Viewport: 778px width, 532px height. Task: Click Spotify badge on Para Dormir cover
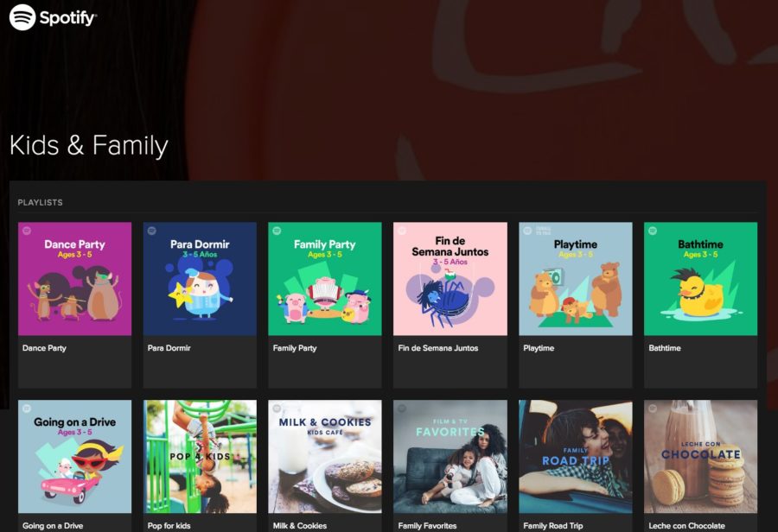tap(152, 231)
